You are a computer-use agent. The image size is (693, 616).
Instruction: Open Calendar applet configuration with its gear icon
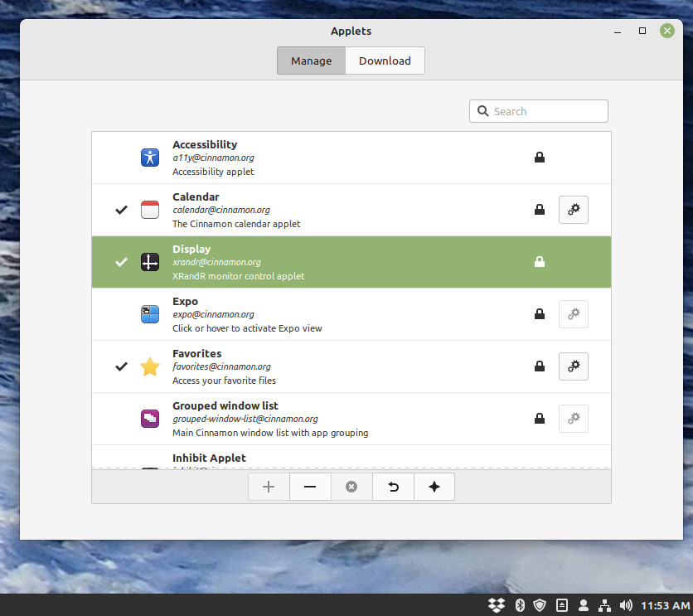[573, 209]
